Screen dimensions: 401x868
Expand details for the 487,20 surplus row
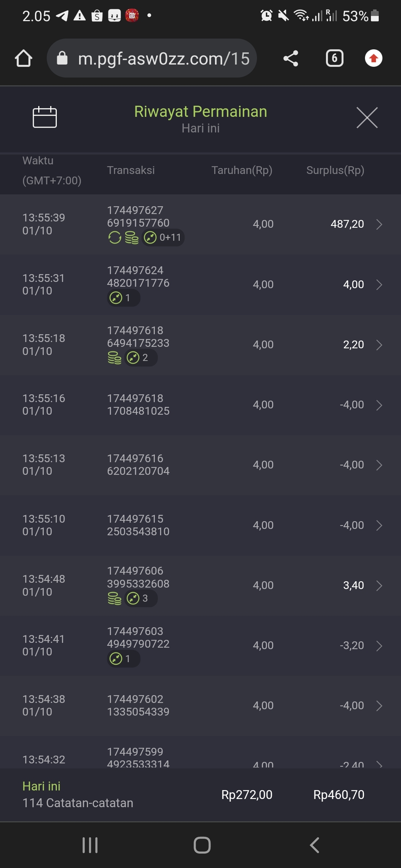point(379,224)
